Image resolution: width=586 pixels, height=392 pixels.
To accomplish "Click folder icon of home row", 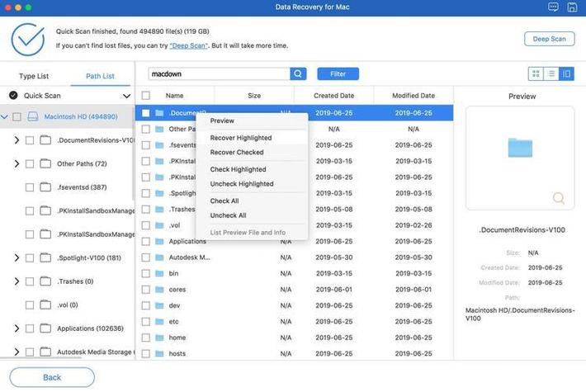I will 159,338.
